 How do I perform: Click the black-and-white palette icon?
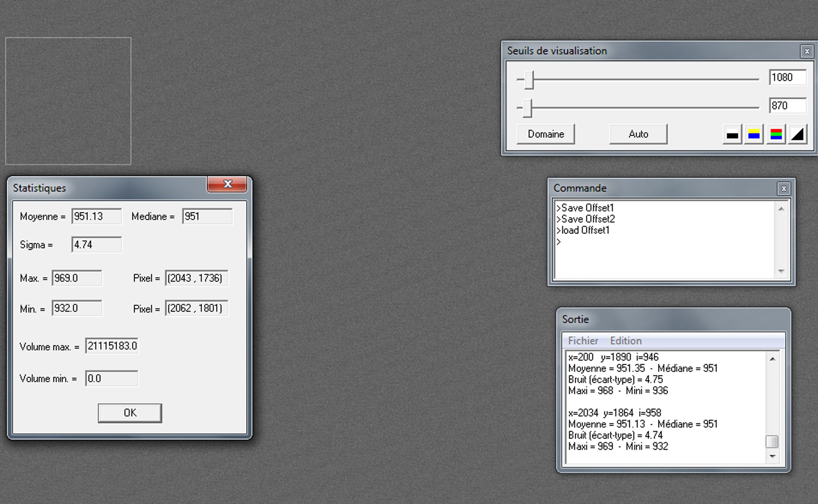click(732, 134)
